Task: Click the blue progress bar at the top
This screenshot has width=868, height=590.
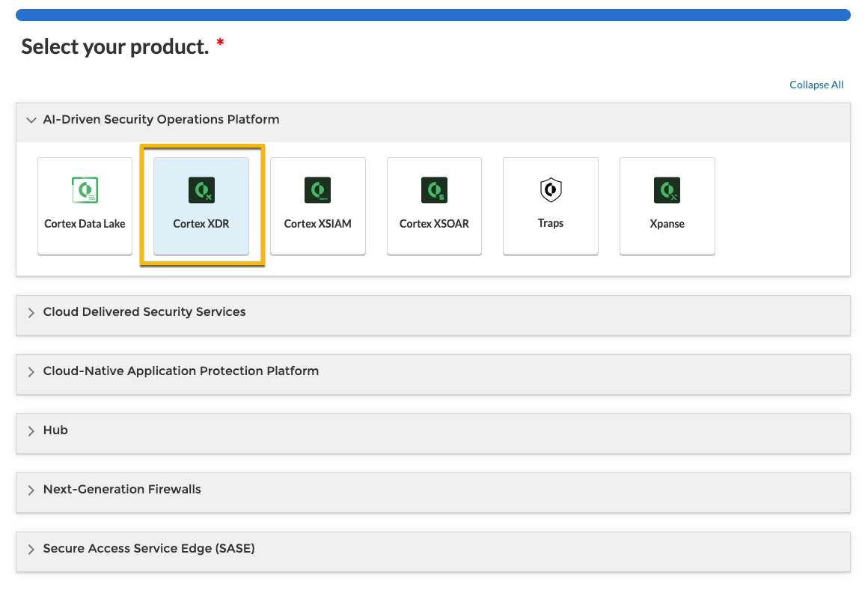Action: click(x=434, y=13)
